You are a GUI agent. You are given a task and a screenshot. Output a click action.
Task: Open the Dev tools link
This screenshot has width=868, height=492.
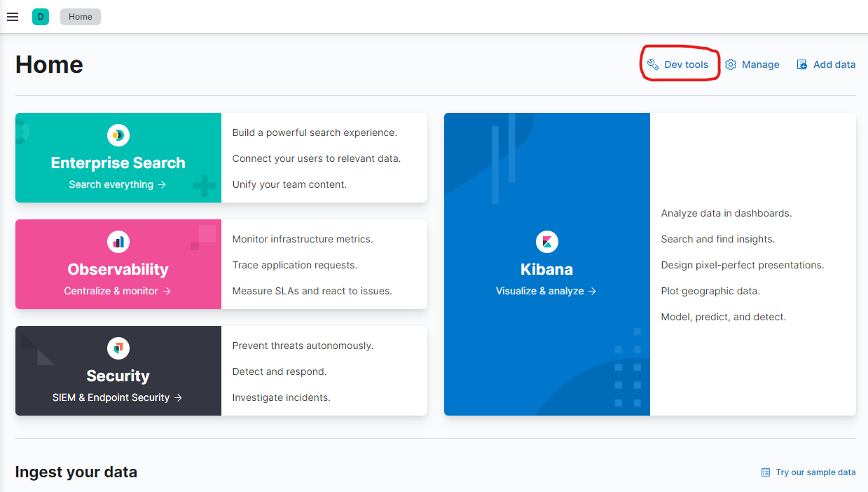point(686,64)
